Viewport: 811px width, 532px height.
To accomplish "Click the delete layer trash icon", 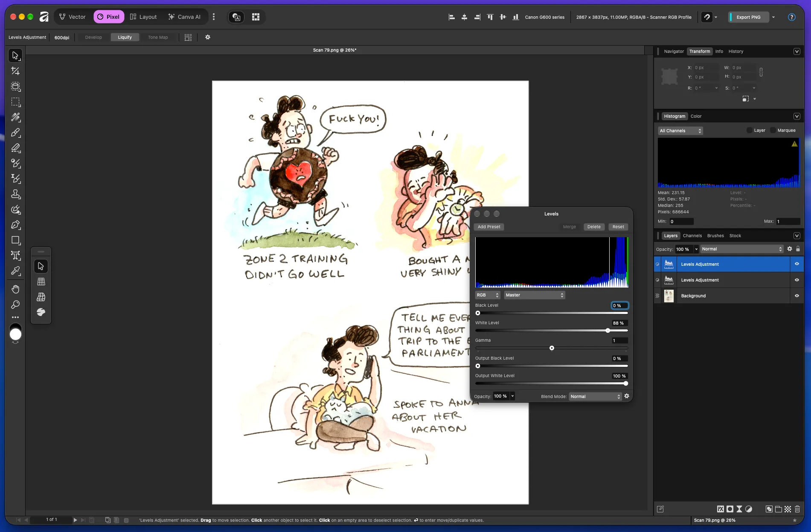I will tap(797, 509).
